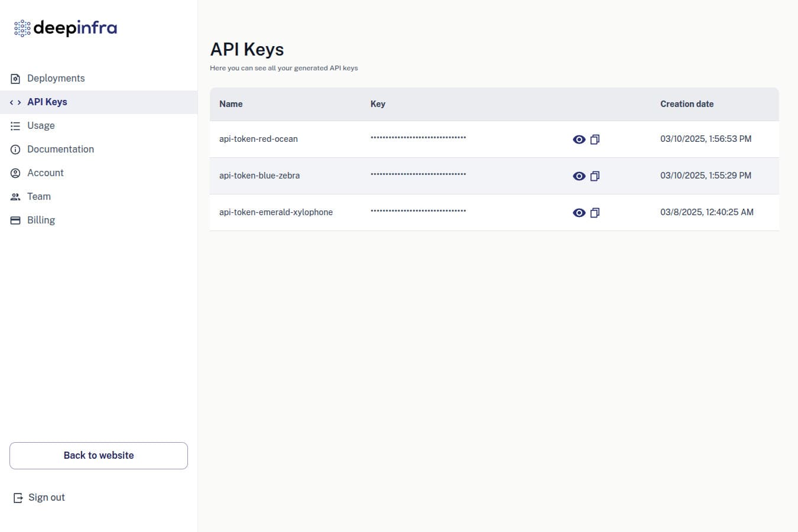Click the Documentation info icon
This screenshot has height=532, width=798.
(x=15, y=150)
